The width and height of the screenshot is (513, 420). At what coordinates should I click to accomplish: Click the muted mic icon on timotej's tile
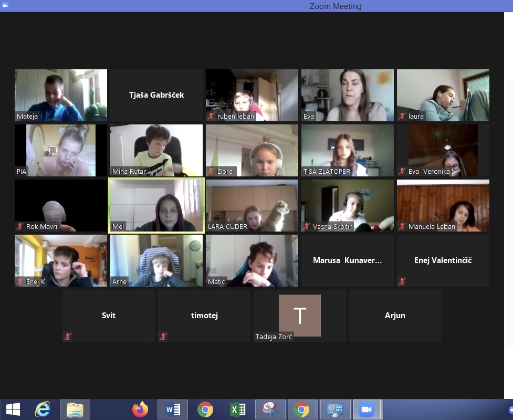[163, 337]
